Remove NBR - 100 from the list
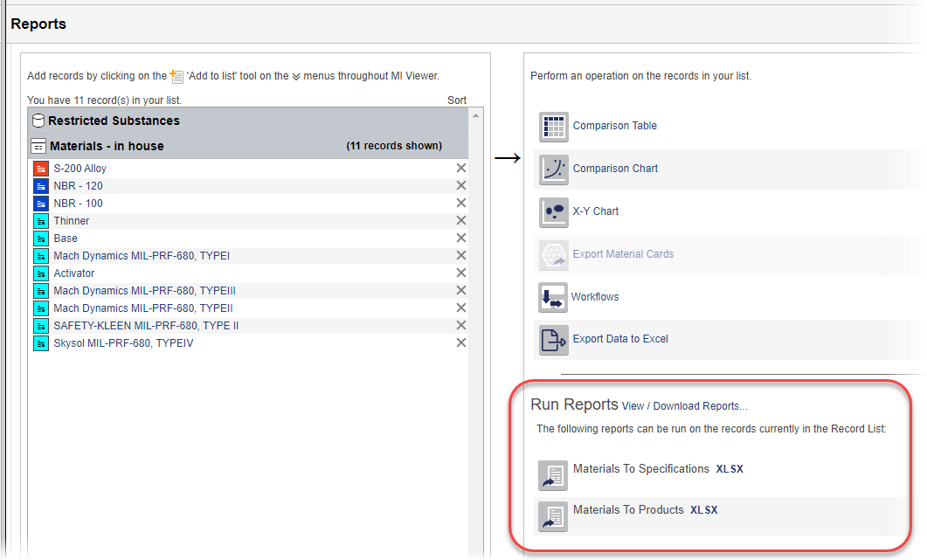 [x=461, y=203]
